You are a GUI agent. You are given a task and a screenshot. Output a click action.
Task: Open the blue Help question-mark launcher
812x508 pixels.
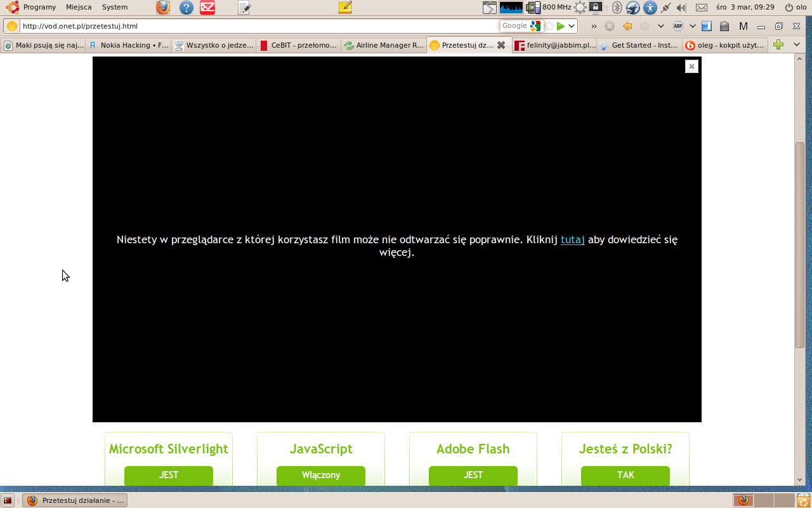coord(186,8)
